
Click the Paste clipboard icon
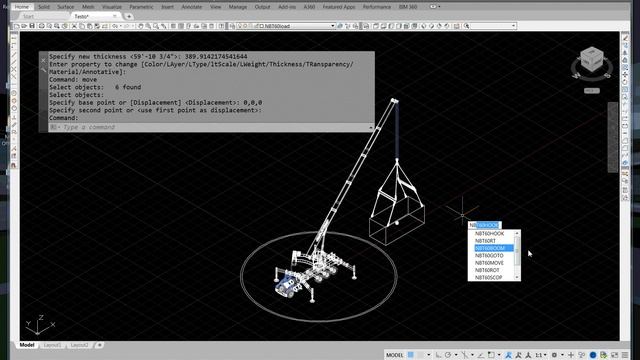tap(89, 26)
